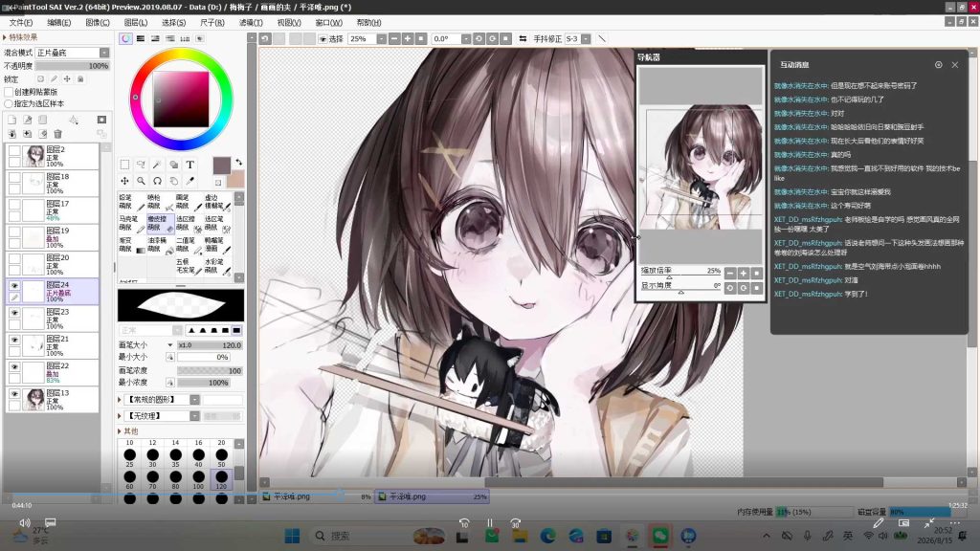Viewport: 980px width, 551px height.
Task: Choose the 喷枪 airbrush tool
Action: 160,202
